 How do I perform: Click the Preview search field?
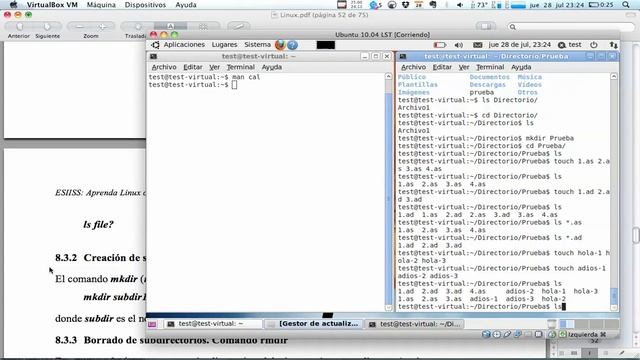click(571, 27)
